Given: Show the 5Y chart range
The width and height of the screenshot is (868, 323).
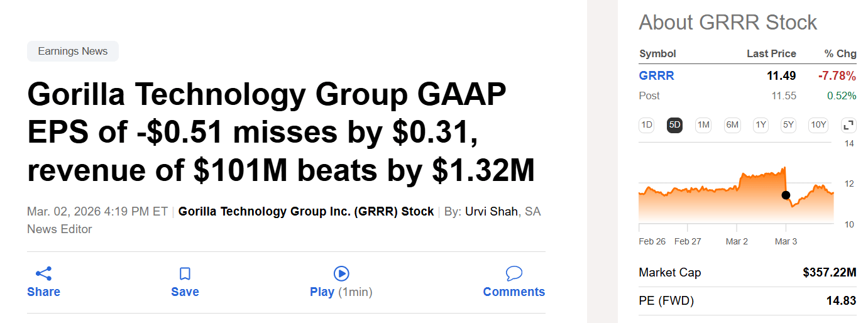Looking at the screenshot, I should [788, 125].
